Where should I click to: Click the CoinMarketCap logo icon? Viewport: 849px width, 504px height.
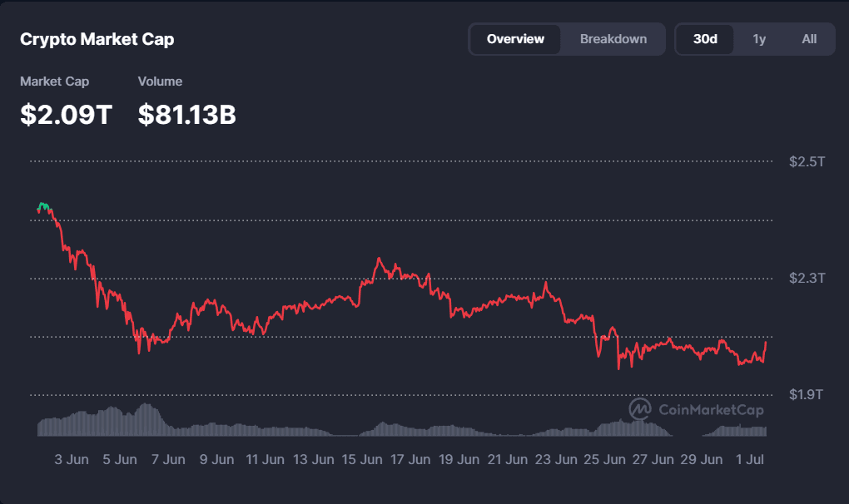639,409
